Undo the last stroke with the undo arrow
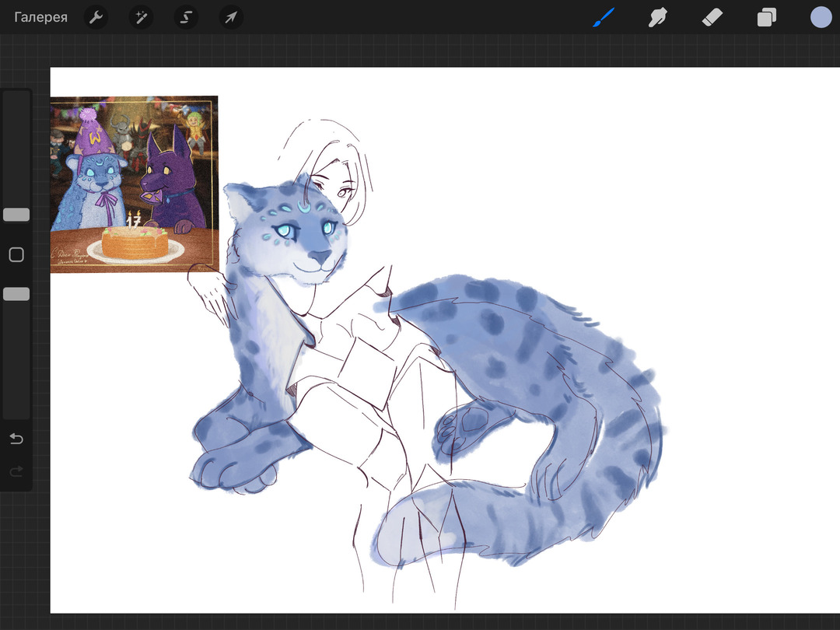 (16, 439)
